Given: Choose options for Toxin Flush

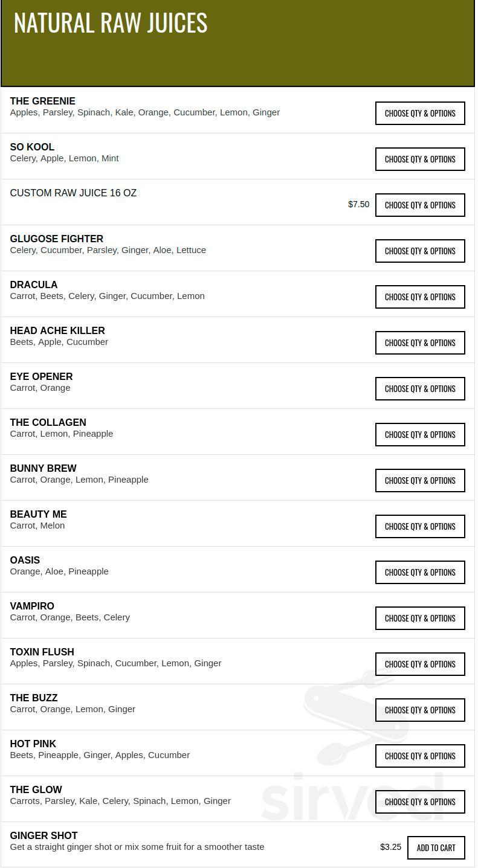Looking at the screenshot, I should tap(420, 664).
